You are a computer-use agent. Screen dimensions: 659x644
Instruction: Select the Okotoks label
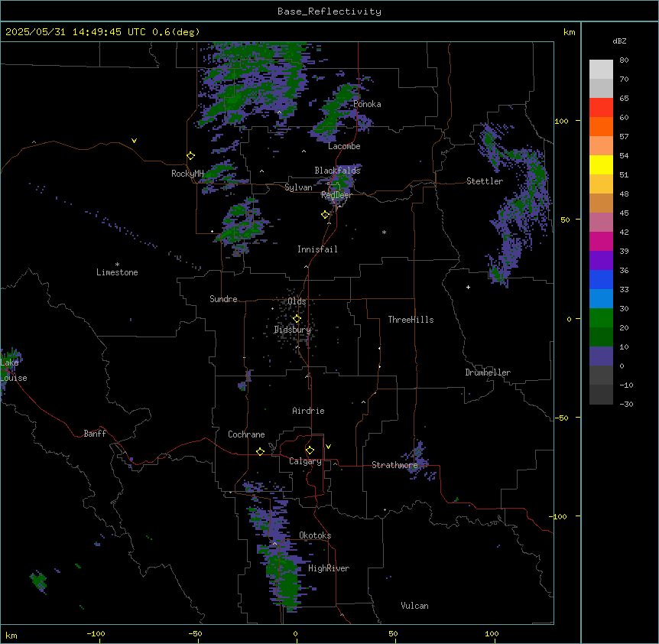coord(315,535)
